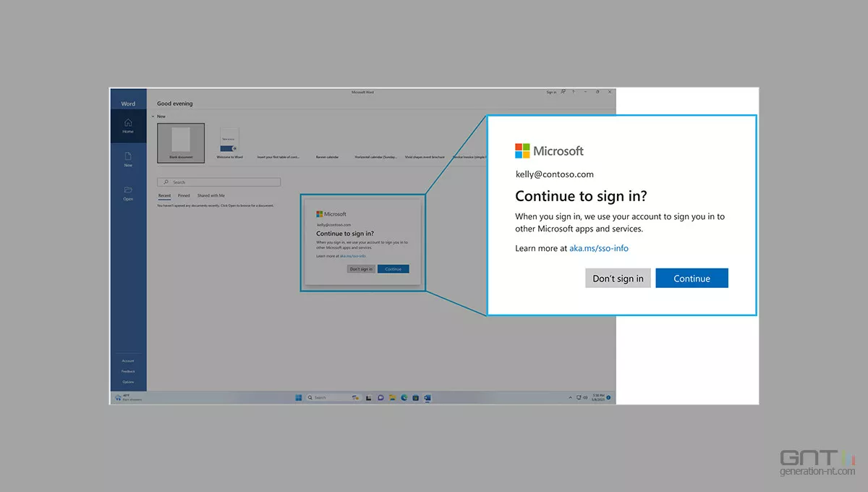Switch to the Shared with Me tab
The height and width of the screenshot is (492, 868).
pos(211,195)
